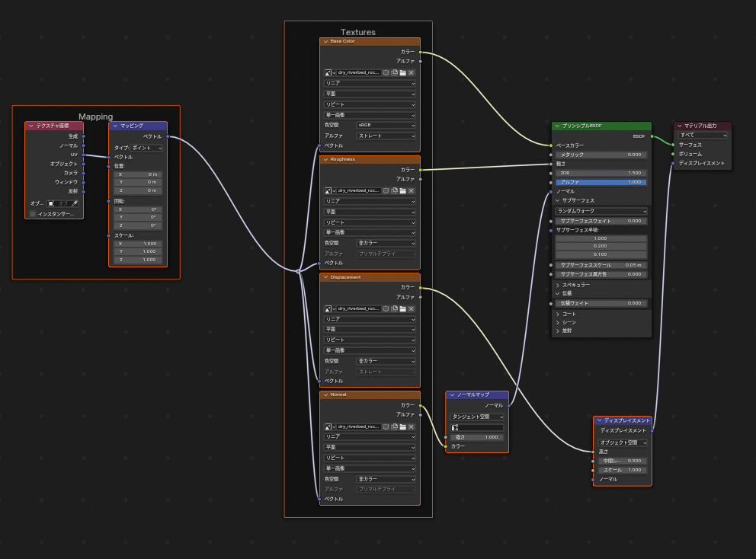Enable the インスタンサー checkbox

point(33,214)
